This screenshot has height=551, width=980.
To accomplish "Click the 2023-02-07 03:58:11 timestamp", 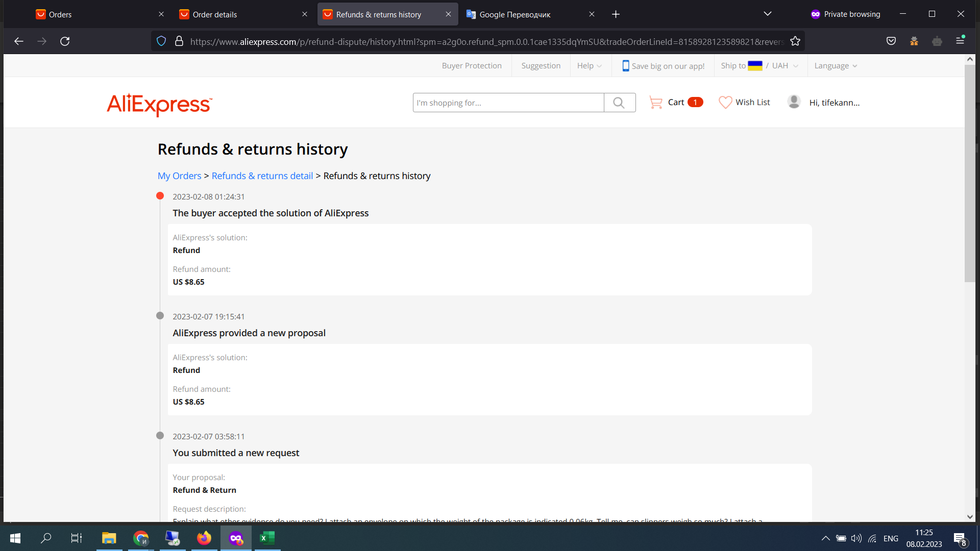I will (x=208, y=437).
